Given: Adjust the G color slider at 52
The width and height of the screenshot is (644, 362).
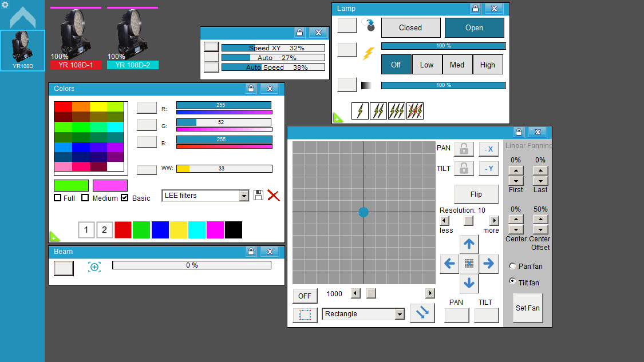Looking at the screenshot, I should pyautogui.click(x=224, y=122).
